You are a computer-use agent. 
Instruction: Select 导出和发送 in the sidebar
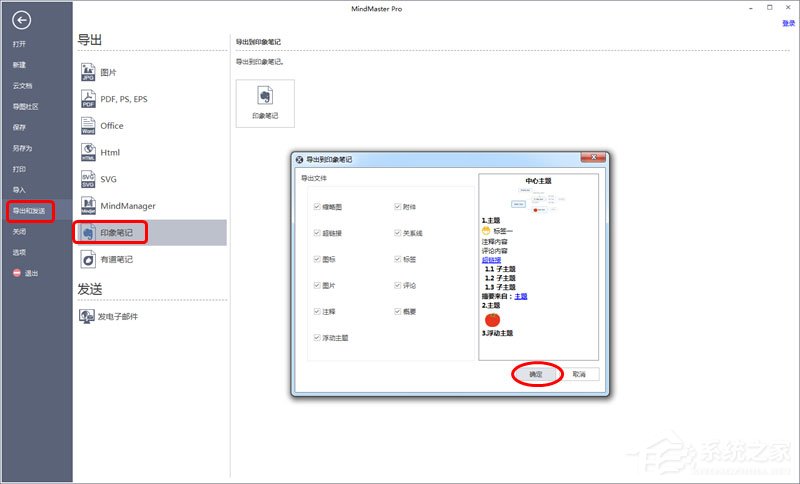point(29,211)
